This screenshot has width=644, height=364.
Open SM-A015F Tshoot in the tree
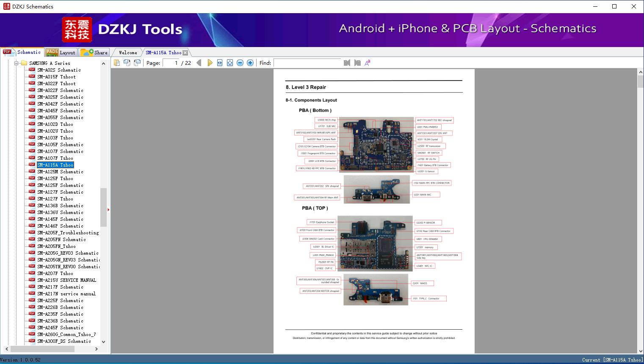56,77
